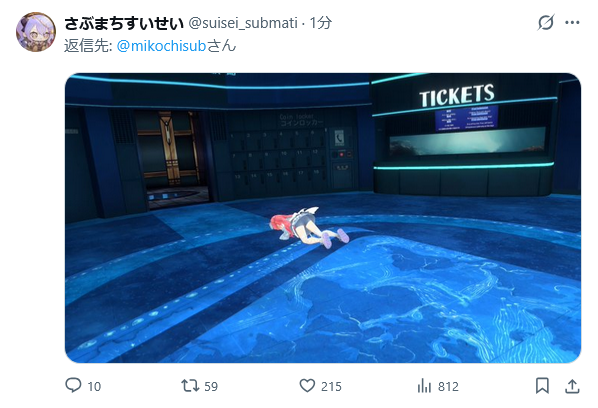Viewport: 598px width, 408px height.
Task: Repost using the retweet arrows icon
Action: coord(190,386)
